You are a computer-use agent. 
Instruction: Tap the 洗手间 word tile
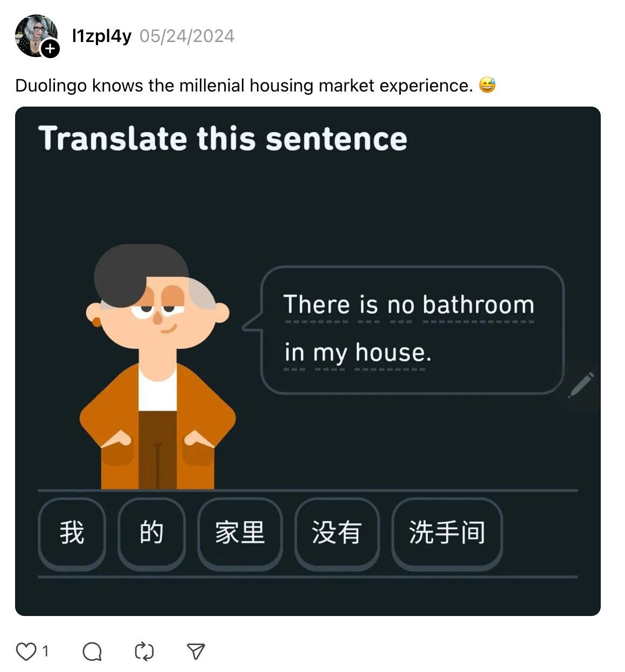point(447,533)
